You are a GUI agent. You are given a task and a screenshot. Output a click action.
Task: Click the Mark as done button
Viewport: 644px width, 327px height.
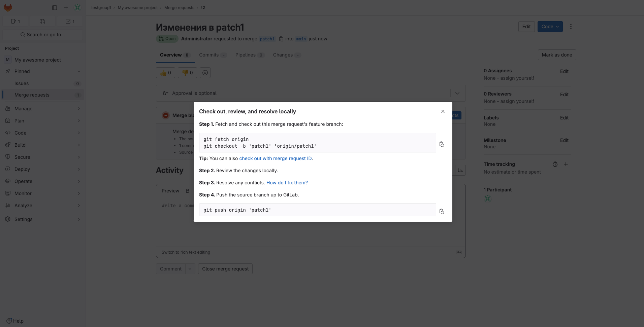pyautogui.click(x=556, y=54)
